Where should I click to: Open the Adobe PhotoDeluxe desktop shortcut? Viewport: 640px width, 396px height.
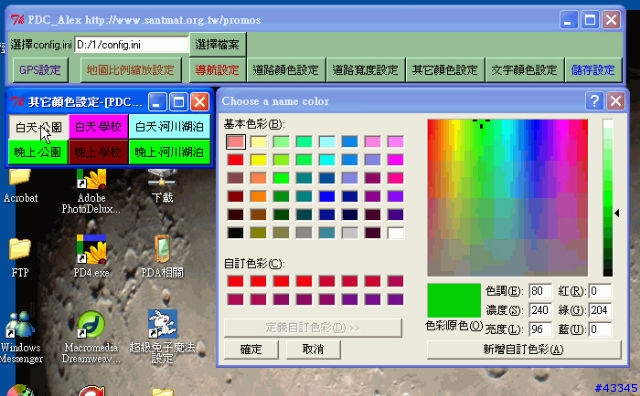[91, 191]
